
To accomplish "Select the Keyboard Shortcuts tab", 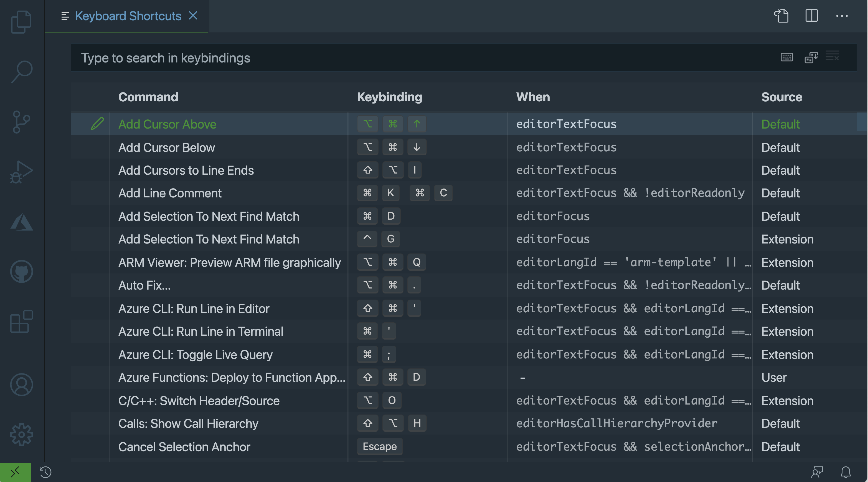I will pyautogui.click(x=128, y=16).
